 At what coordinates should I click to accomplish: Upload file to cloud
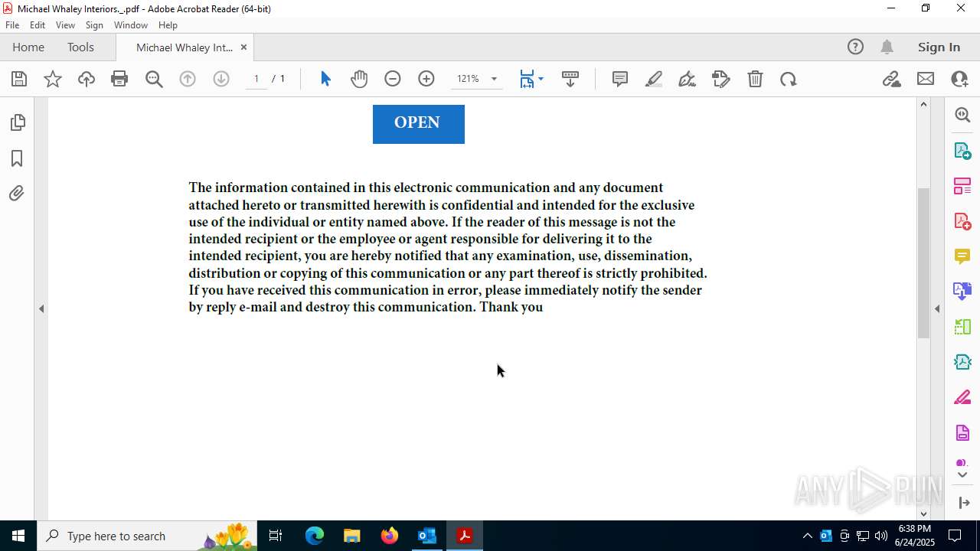(87, 79)
